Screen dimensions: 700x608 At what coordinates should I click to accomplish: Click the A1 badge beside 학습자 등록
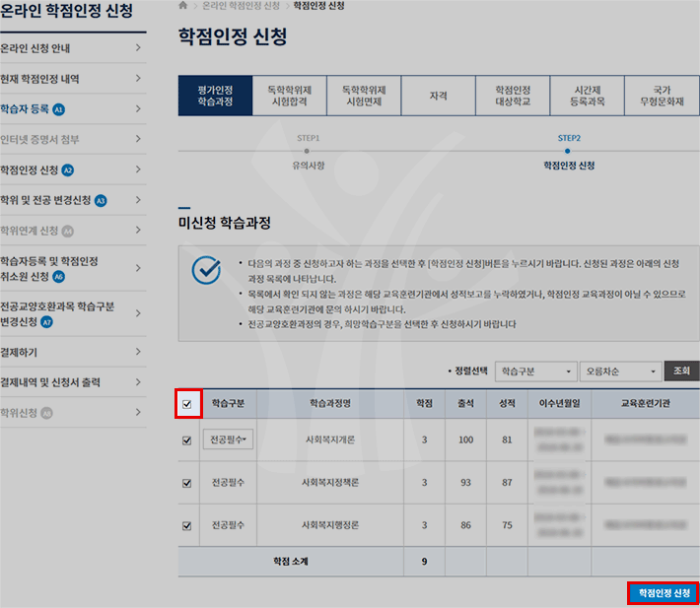[x=58, y=109]
